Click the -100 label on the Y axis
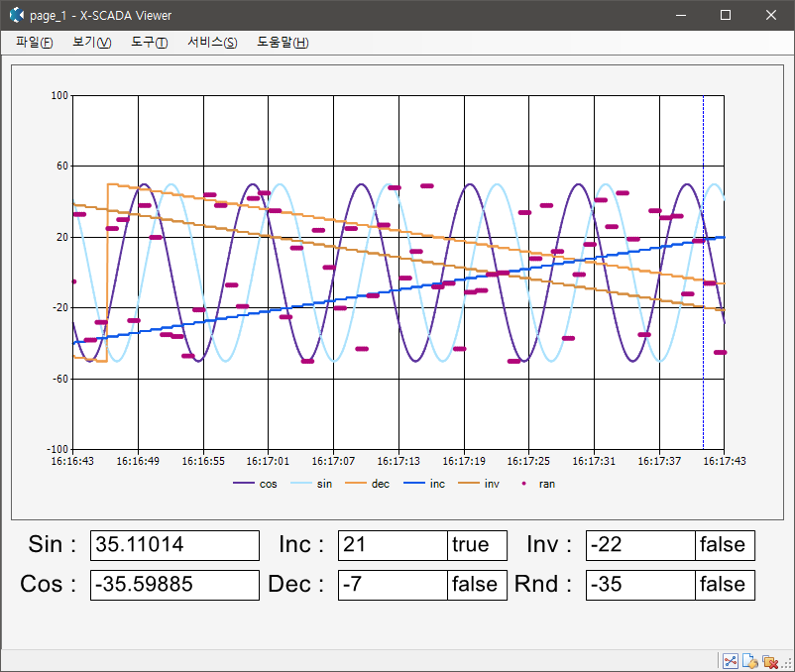Image resolution: width=795 pixels, height=672 pixels. [x=57, y=449]
